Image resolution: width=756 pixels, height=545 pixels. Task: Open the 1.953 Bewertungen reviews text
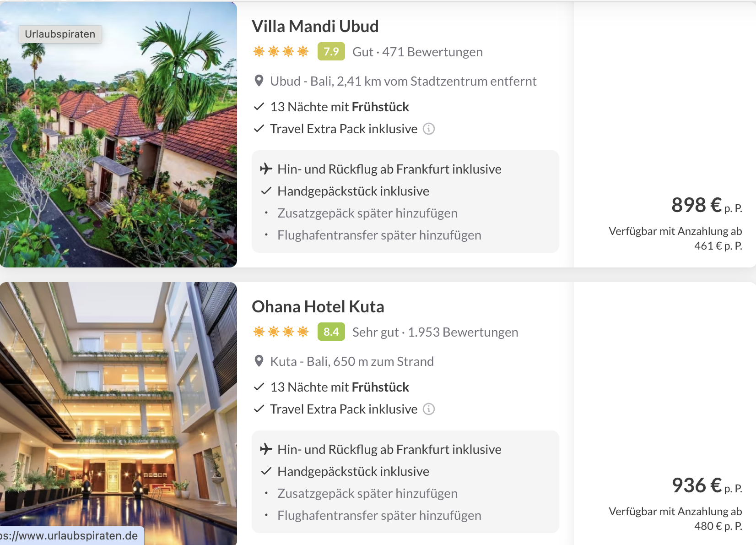click(463, 332)
